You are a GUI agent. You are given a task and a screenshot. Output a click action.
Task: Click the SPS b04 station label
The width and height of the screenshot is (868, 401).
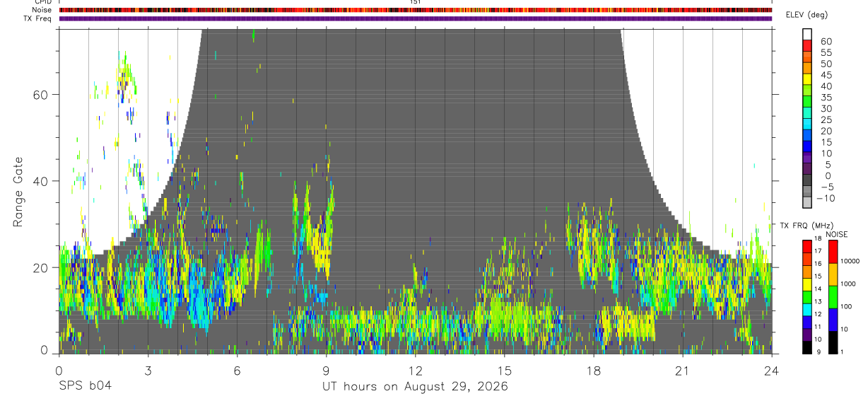85,387
